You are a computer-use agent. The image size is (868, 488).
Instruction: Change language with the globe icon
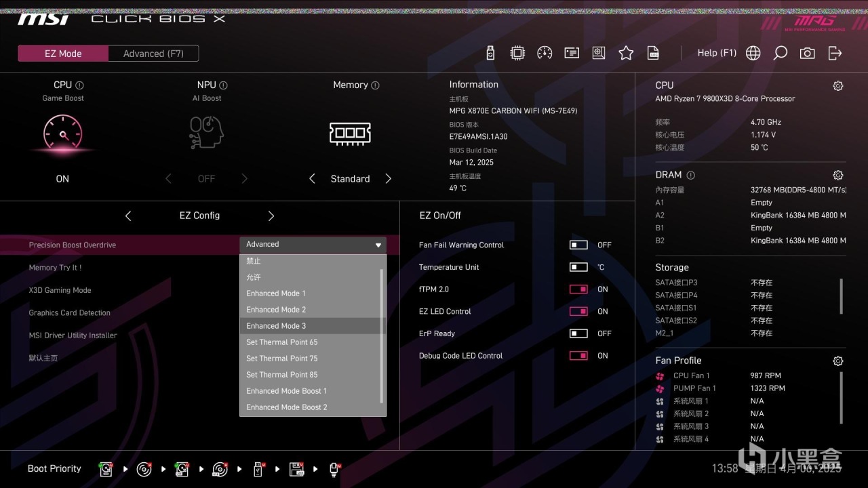753,53
